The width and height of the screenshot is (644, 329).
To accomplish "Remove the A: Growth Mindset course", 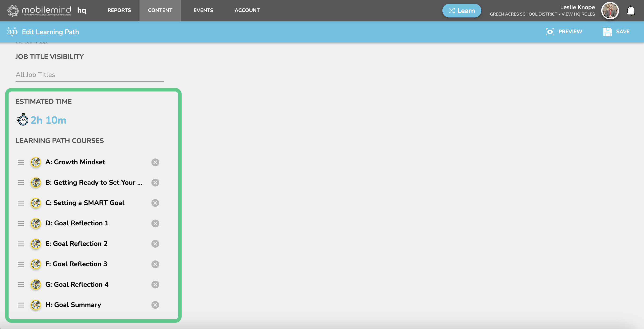I will [x=155, y=162].
